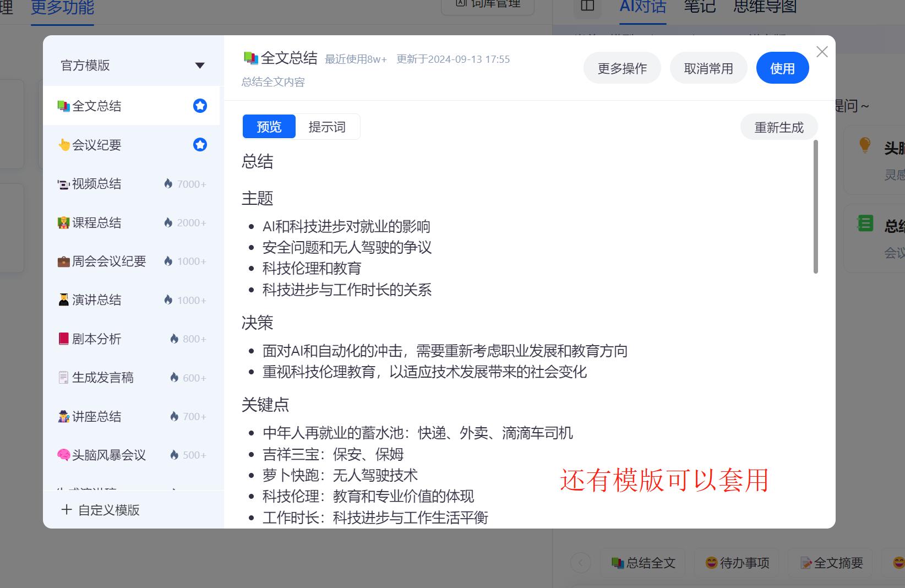The height and width of the screenshot is (588, 905).
Task: Select the 周会会议纪要 briefcase icon
Action: (63, 261)
